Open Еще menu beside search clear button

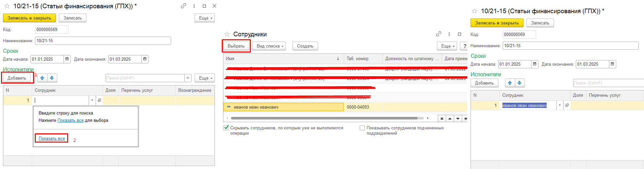coord(205,78)
